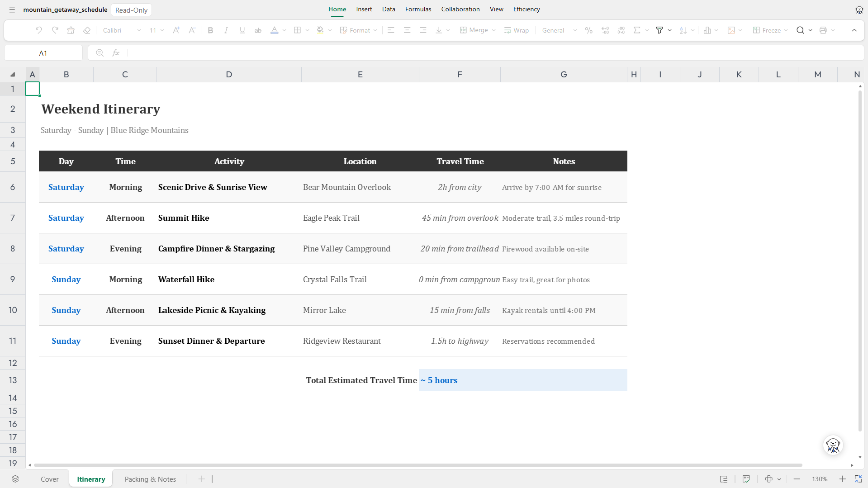The width and height of the screenshot is (868, 488).
Task: Click the zoom out minus button
Action: point(797,479)
